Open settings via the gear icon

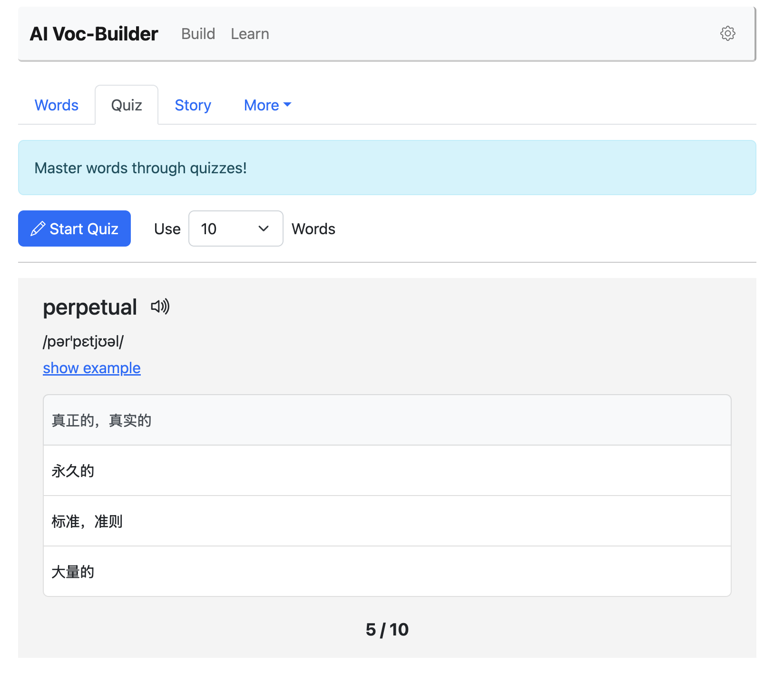727,33
